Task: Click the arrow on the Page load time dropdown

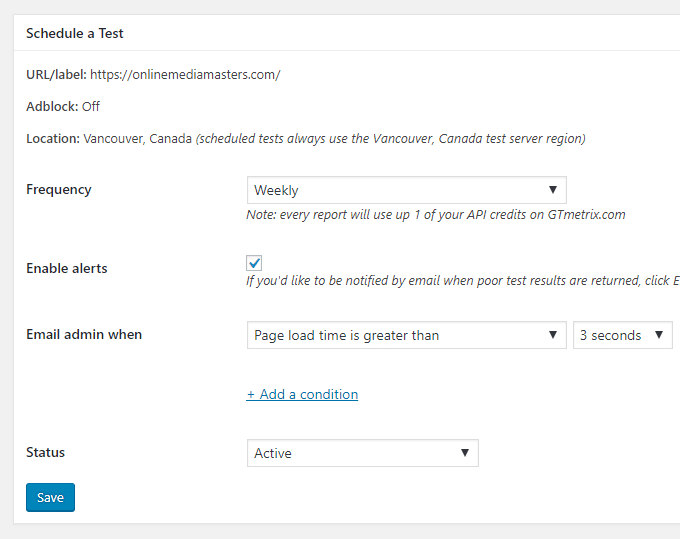Action: tap(552, 335)
